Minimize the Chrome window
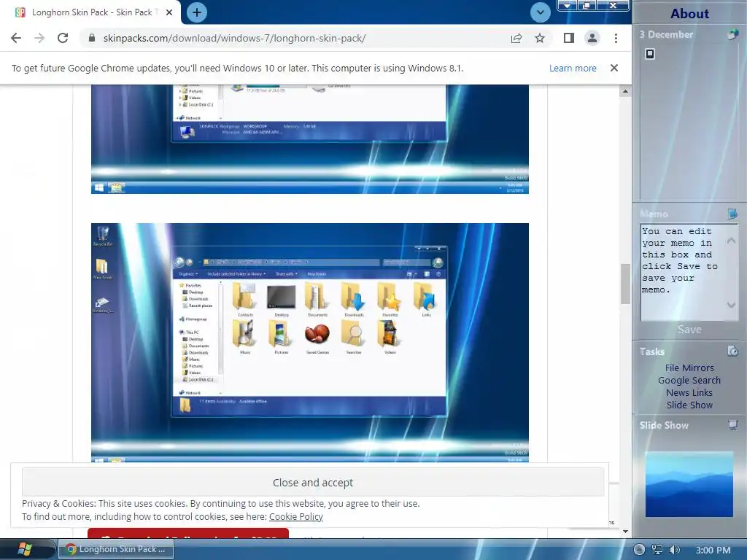This screenshot has width=747, height=560. (x=568, y=6)
